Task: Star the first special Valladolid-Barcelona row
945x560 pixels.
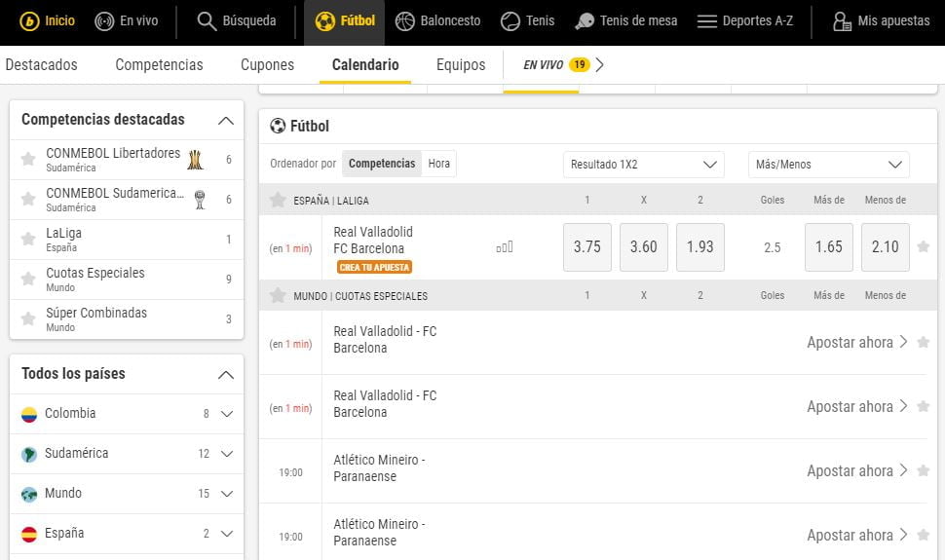Action: (924, 343)
